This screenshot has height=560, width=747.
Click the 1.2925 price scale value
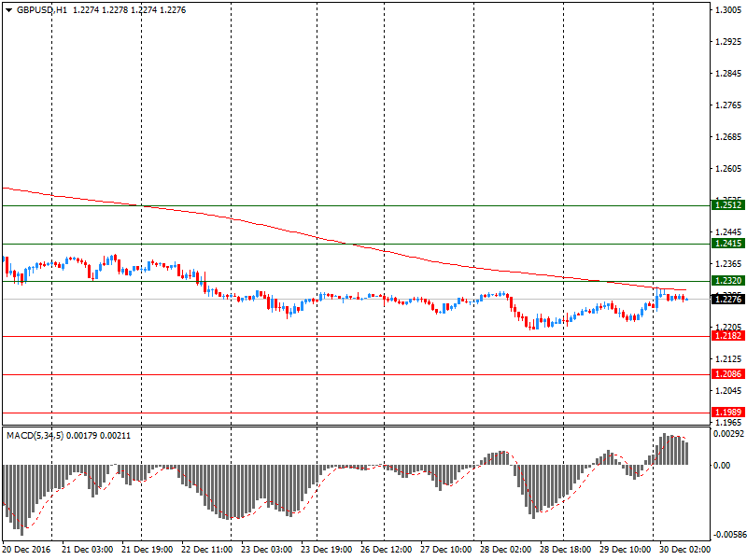click(728, 42)
